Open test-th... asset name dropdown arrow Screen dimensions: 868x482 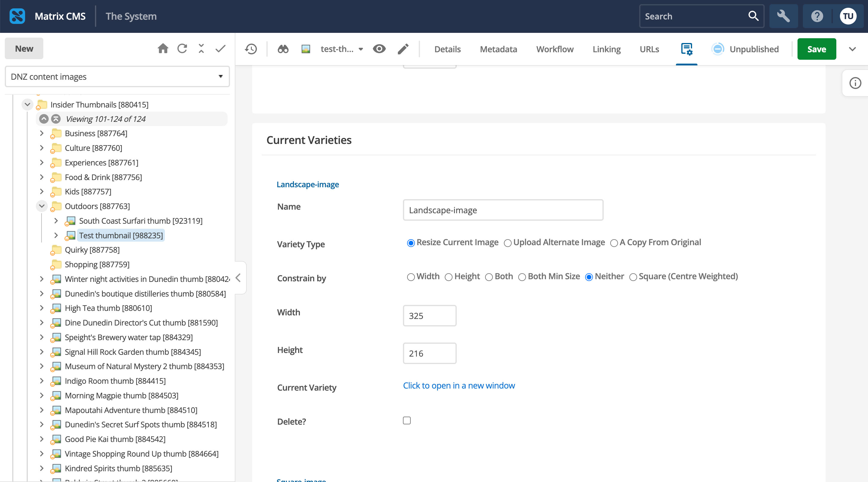361,49
